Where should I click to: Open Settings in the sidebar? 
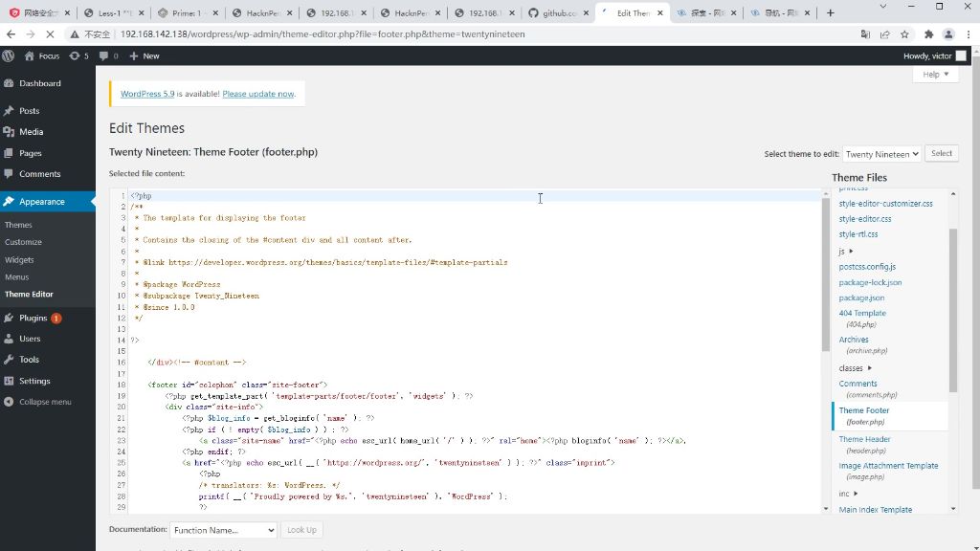tap(34, 381)
